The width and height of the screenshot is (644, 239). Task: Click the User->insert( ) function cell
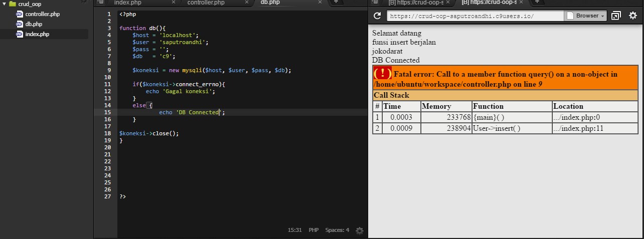pyautogui.click(x=512, y=128)
